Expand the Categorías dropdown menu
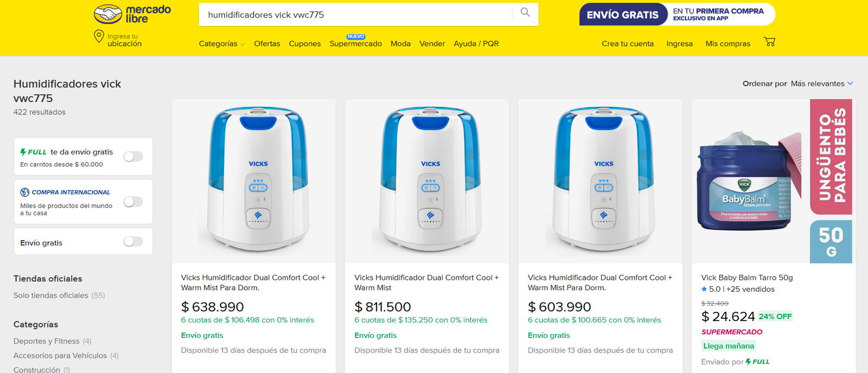Viewport: 868px width, 373px height. pyautogui.click(x=222, y=44)
